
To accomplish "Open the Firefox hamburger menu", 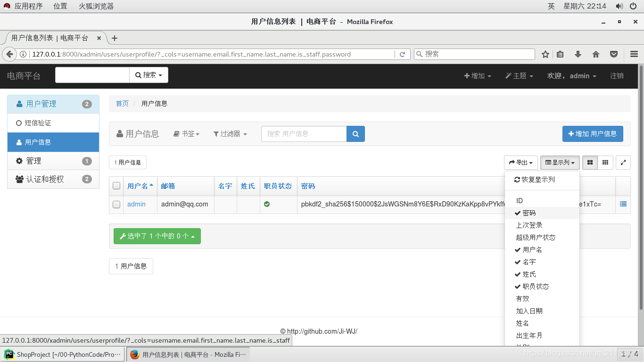I will (634, 54).
